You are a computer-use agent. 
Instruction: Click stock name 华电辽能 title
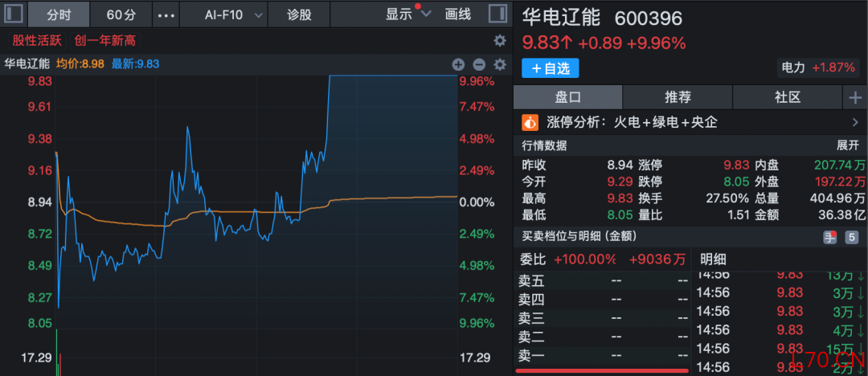(x=561, y=18)
